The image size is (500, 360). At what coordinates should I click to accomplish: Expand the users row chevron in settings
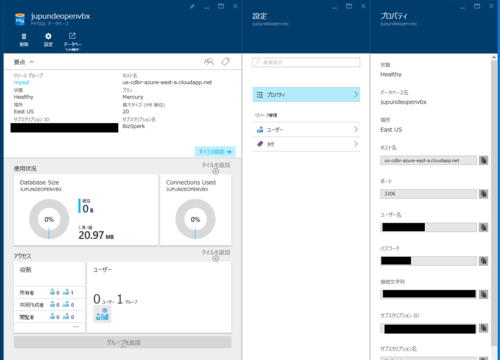click(x=356, y=129)
